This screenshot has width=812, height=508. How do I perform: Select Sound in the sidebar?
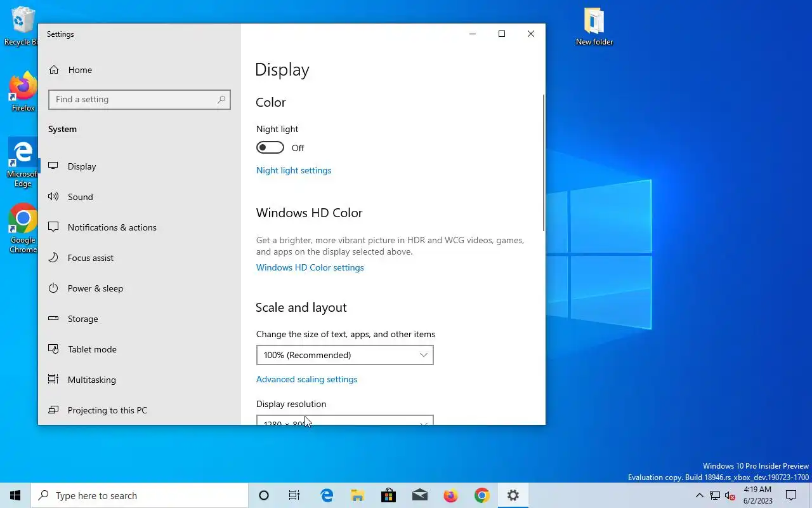coord(140,197)
